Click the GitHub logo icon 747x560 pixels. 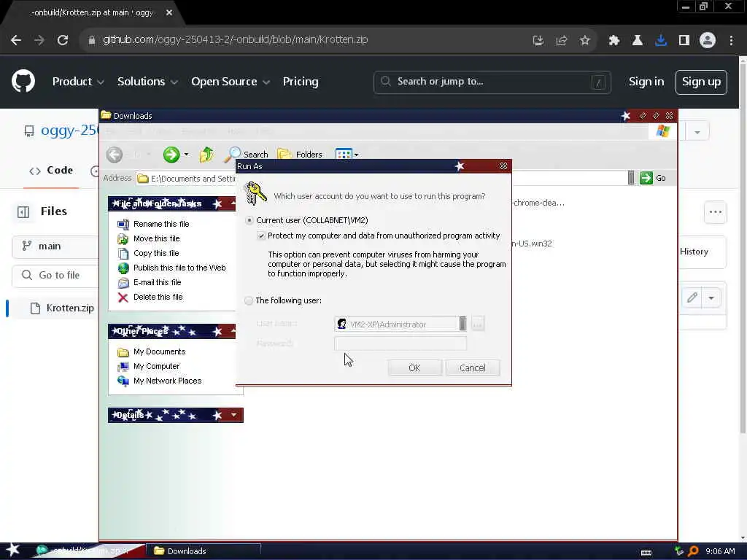pyautogui.click(x=23, y=81)
